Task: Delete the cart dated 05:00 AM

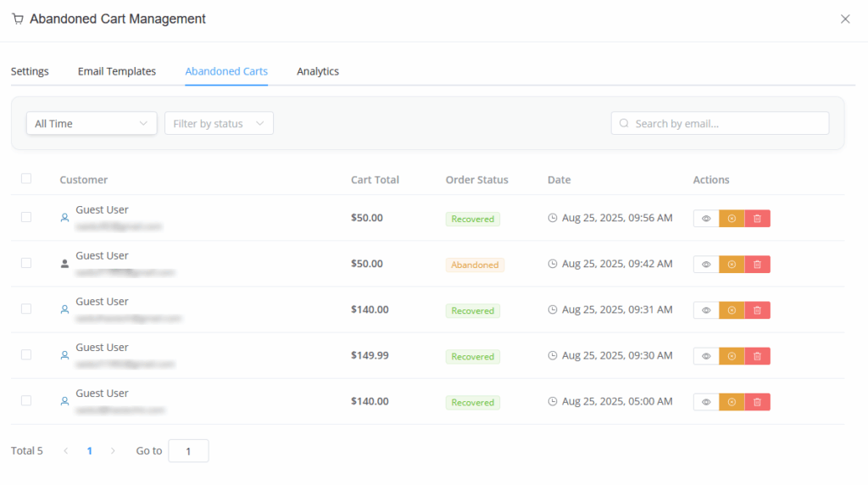Action: tap(757, 402)
